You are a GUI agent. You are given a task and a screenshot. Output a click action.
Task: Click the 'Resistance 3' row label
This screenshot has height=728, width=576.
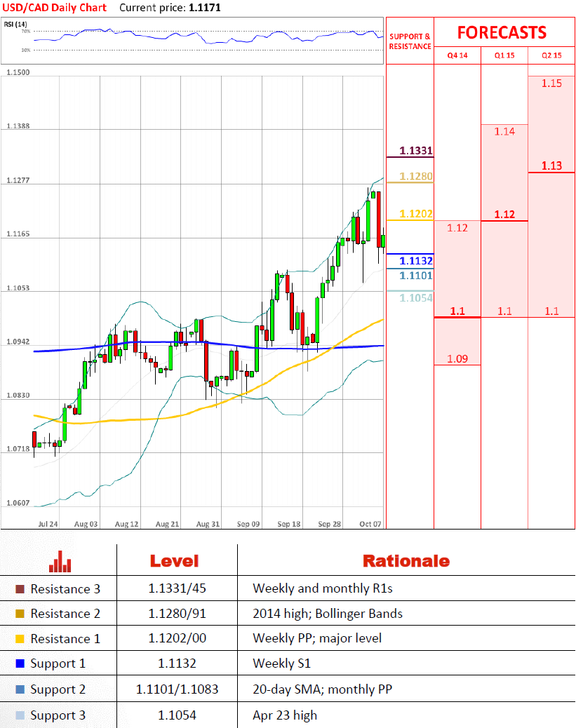(65, 589)
